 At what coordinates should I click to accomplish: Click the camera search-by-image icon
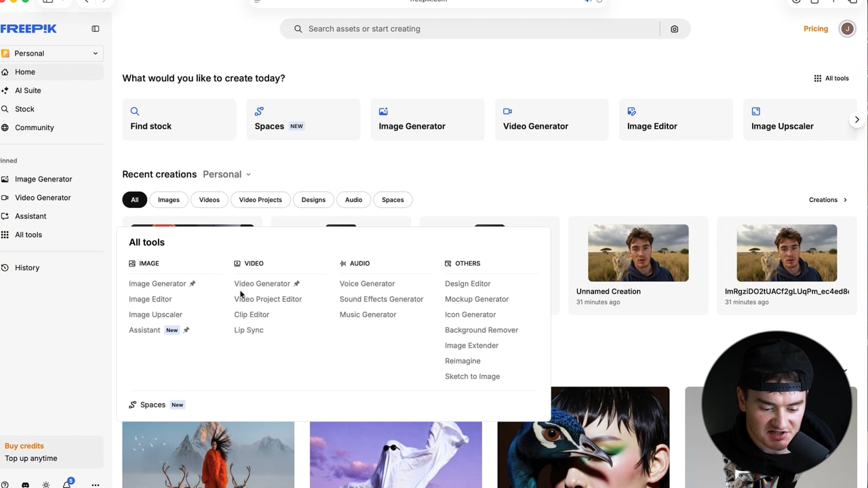point(674,29)
